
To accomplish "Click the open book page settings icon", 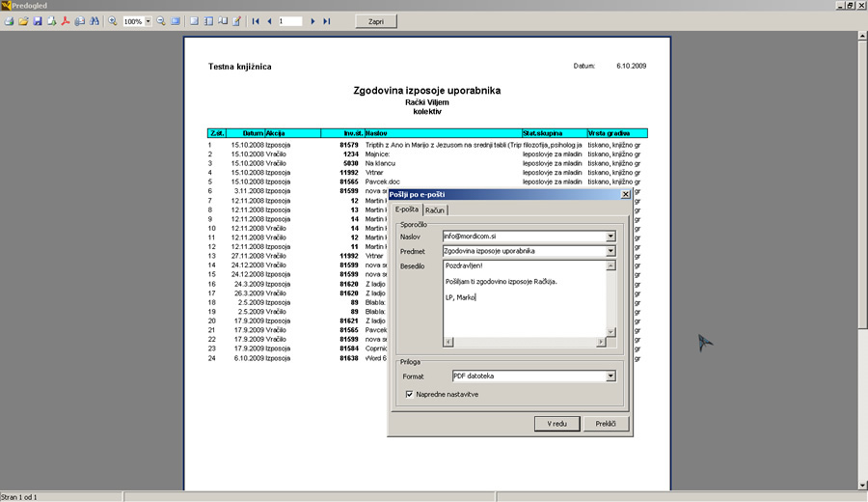I will tap(223, 21).
